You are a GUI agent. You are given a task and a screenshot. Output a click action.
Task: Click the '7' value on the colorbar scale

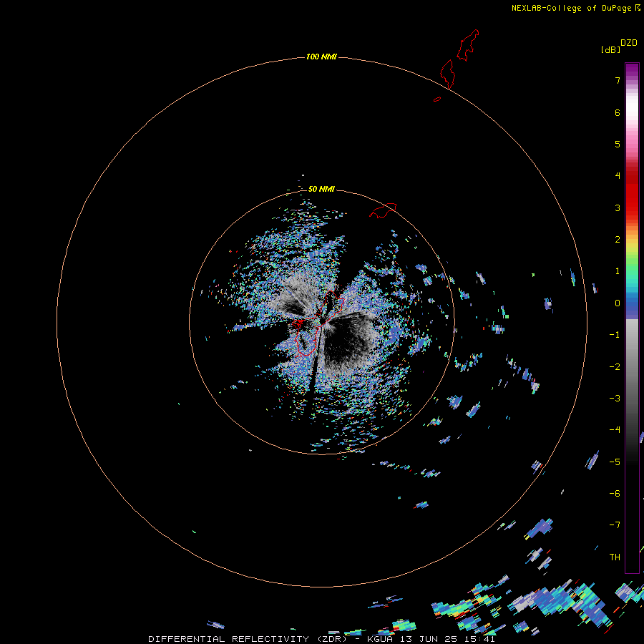(618, 80)
